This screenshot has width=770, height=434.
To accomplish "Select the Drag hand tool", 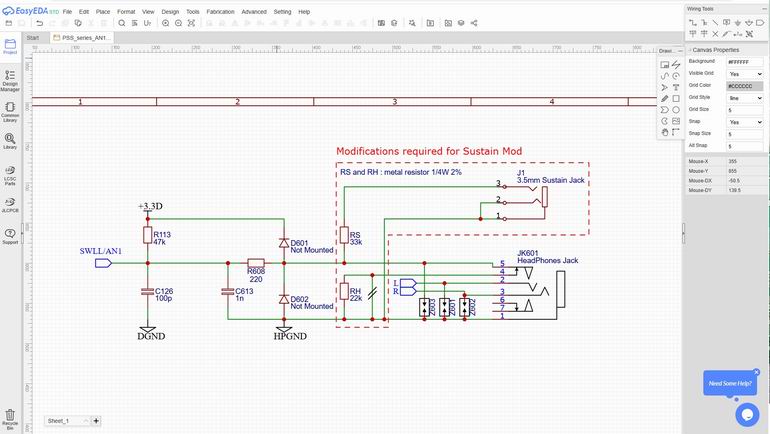I will (x=664, y=133).
